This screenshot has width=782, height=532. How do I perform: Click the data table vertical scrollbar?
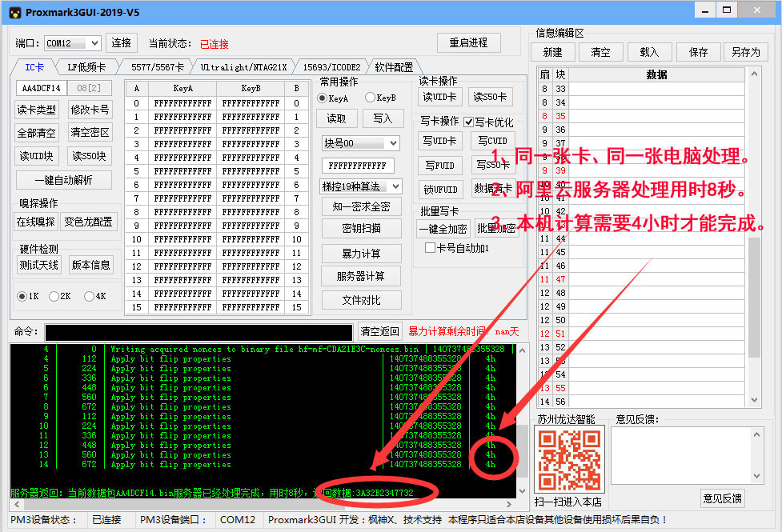pos(754,240)
